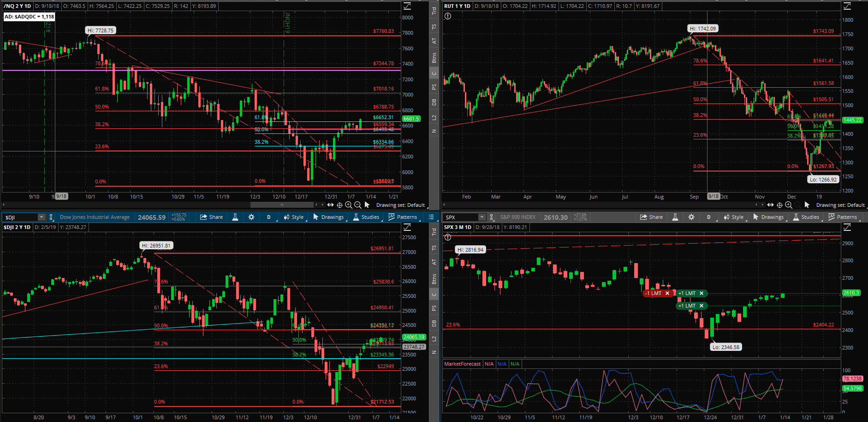Click the 24065.59 price bubble on $DJI axis
The width and height of the screenshot is (868, 422).
[x=414, y=337]
